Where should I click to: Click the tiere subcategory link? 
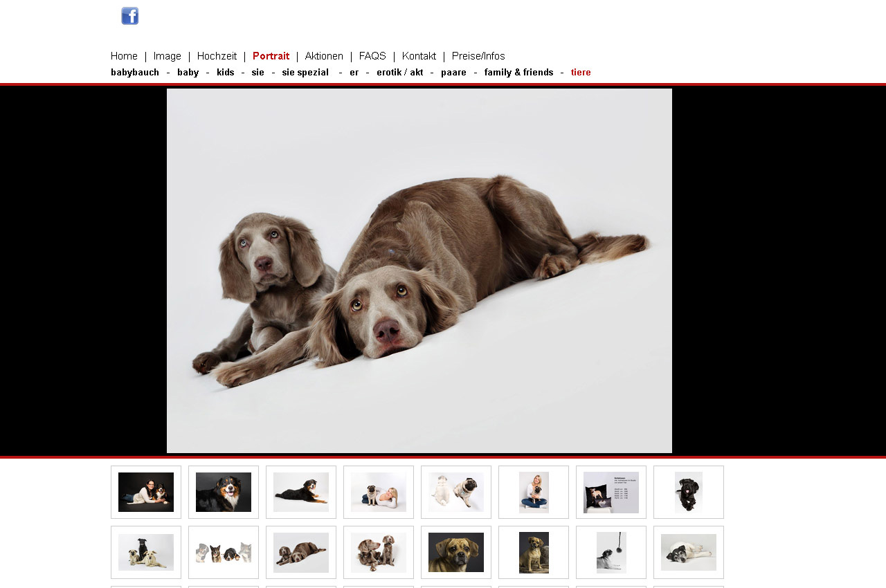coord(581,73)
